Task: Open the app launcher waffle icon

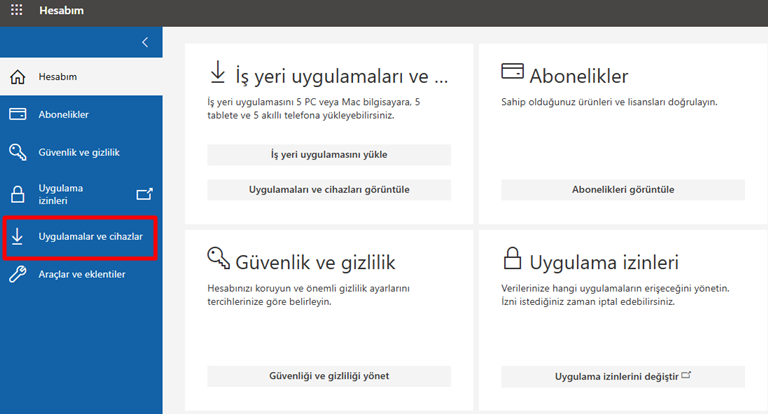Action: click(17, 10)
